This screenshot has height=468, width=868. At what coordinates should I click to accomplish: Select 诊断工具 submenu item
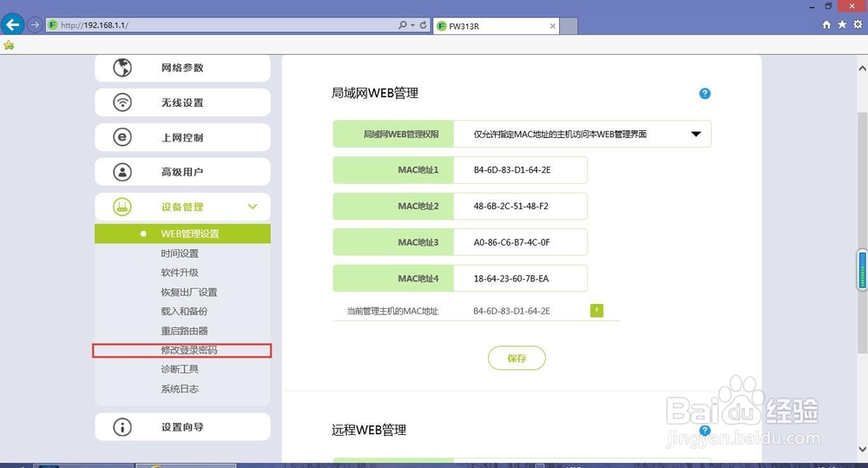[x=180, y=369]
